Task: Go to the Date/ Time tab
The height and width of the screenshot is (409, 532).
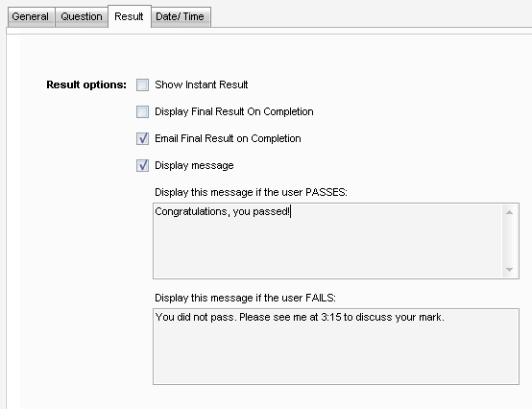Action: pos(181,16)
